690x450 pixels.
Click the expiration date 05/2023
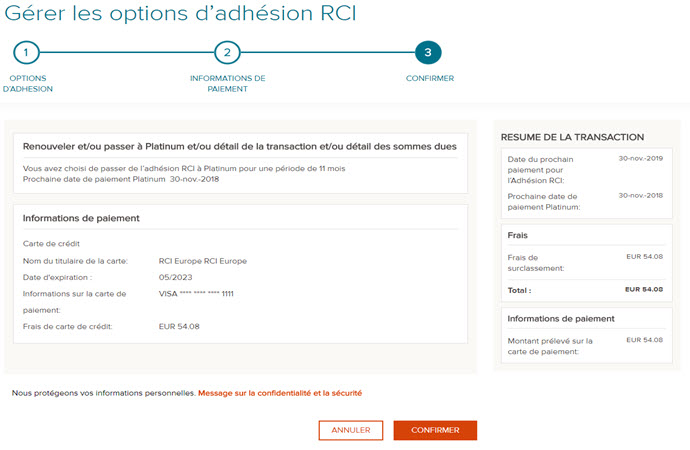click(x=175, y=277)
